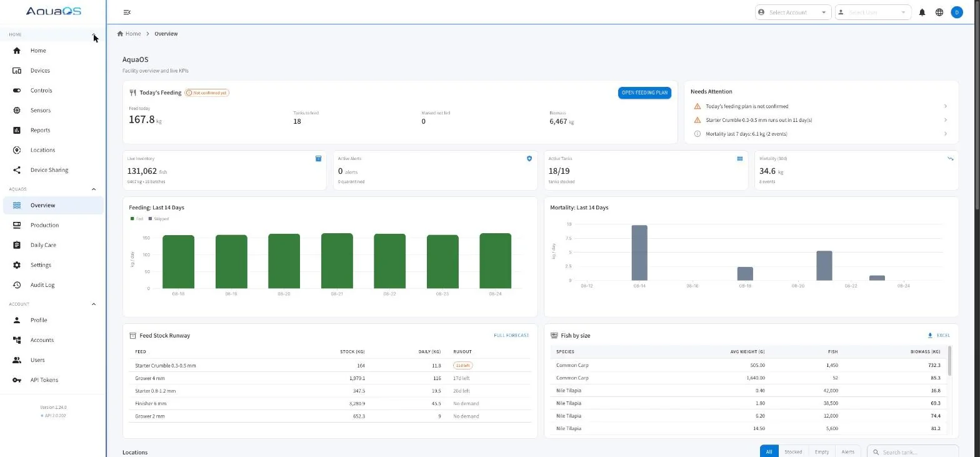Click the Home breadcrumb link

133,34
